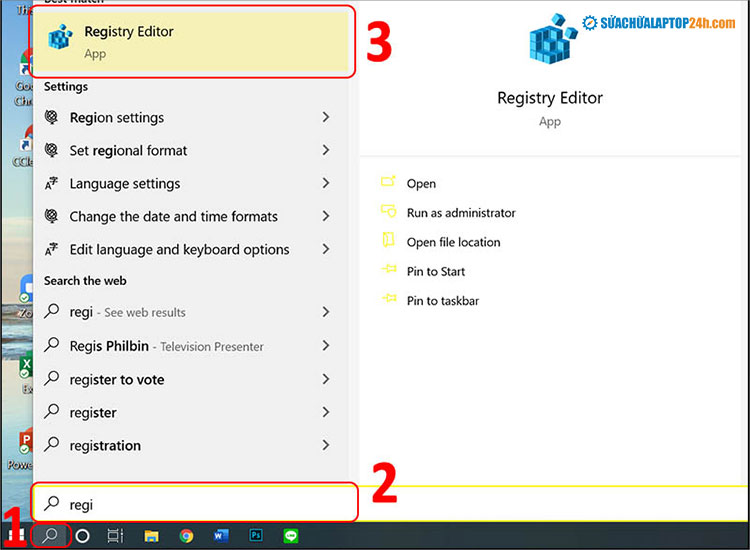Viewport: 750px width, 550px height.
Task: Open Task View on the taskbar
Action: 115,536
